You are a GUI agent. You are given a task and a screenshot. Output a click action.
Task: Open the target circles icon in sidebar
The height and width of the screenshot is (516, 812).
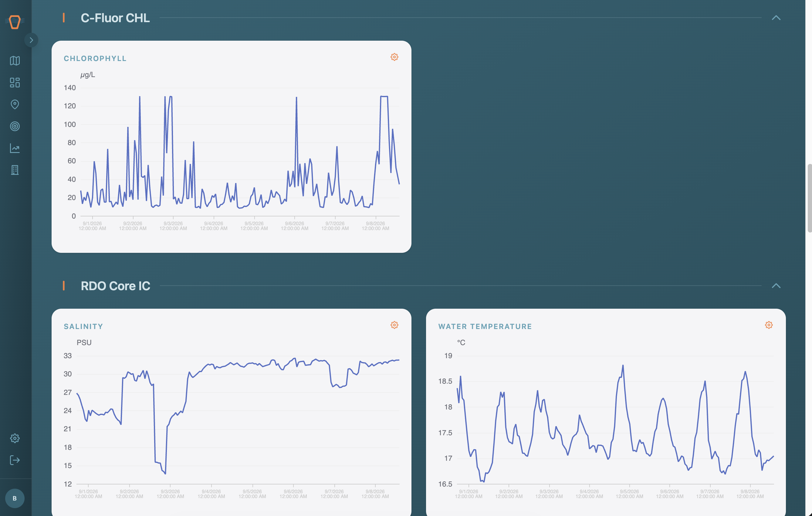tap(15, 127)
